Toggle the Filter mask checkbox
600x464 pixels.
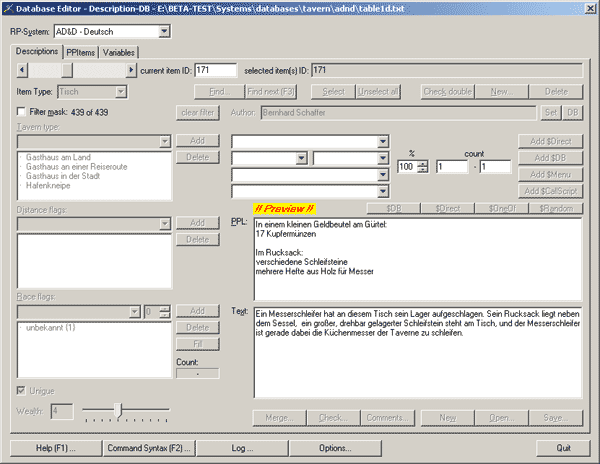pos(22,113)
